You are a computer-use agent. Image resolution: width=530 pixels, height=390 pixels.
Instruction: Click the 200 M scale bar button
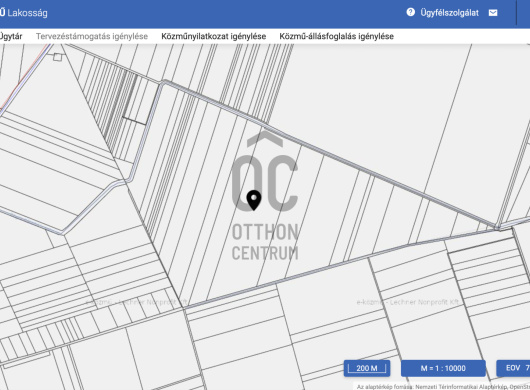[367, 368]
